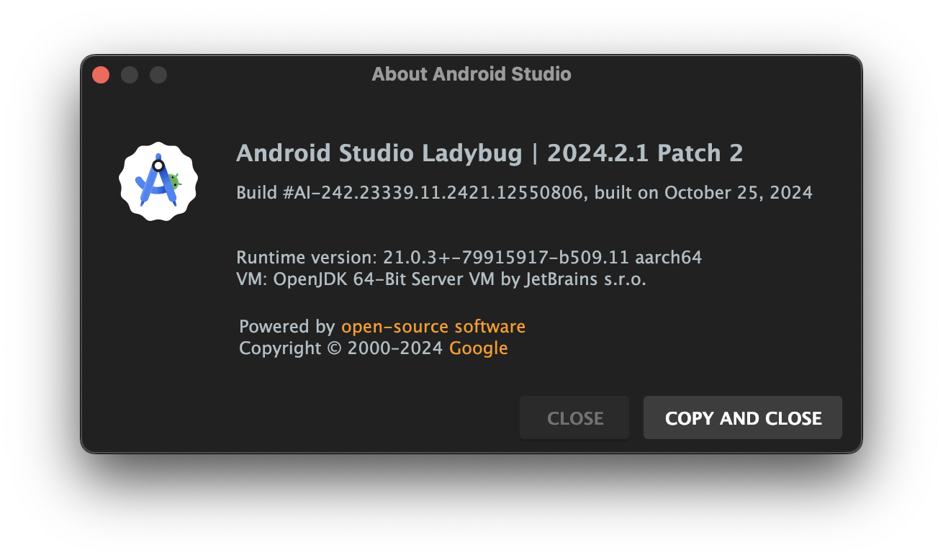This screenshot has height=560, width=943.
Task: Click the Build #AI-242.23339.11.2421.12550806 line
Action: (524, 193)
